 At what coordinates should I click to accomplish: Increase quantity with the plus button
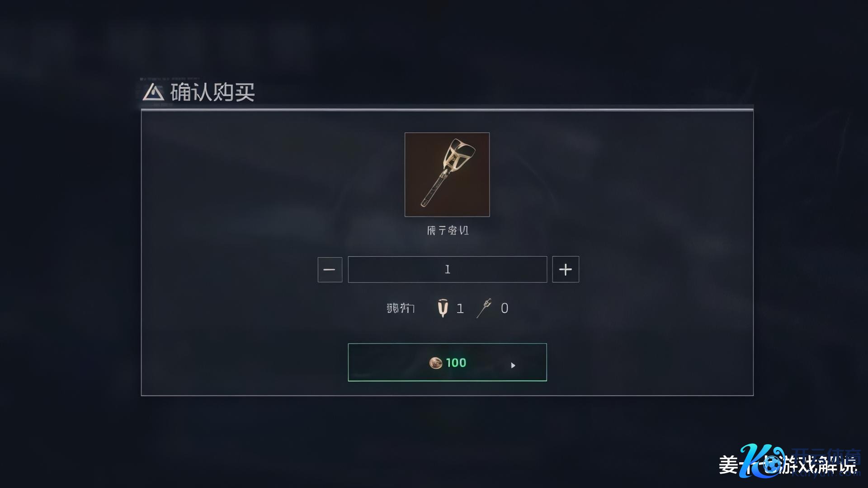pos(565,270)
